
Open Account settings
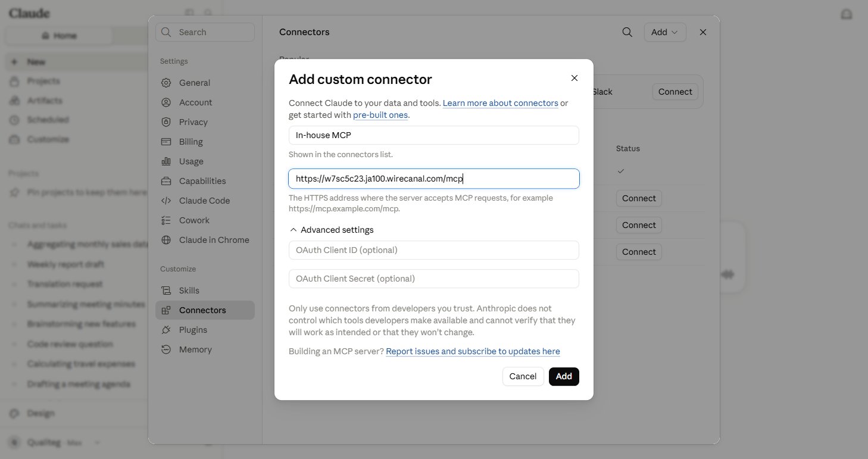pos(205,102)
